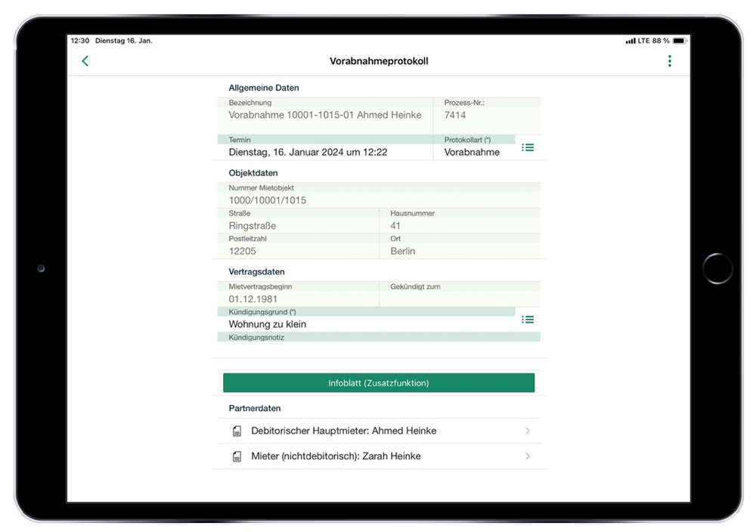Viewport: 756px width, 532px height.
Task: Click the document icon for Mieter (nichtdebitorisch)
Action: point(237,456)
